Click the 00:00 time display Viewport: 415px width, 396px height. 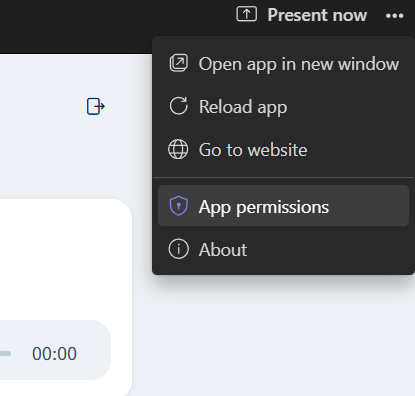point(54,354)
